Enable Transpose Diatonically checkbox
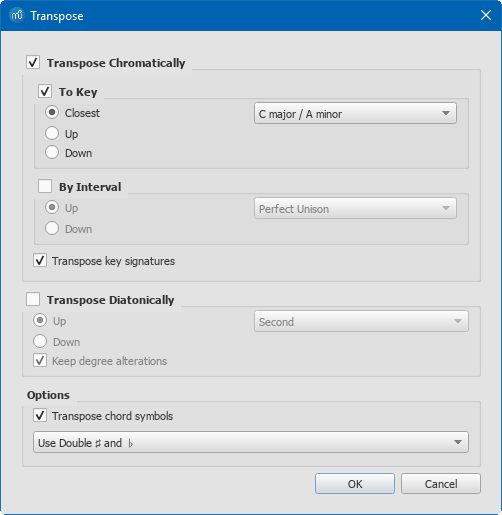Screen dimensions: 502x515 33,299
